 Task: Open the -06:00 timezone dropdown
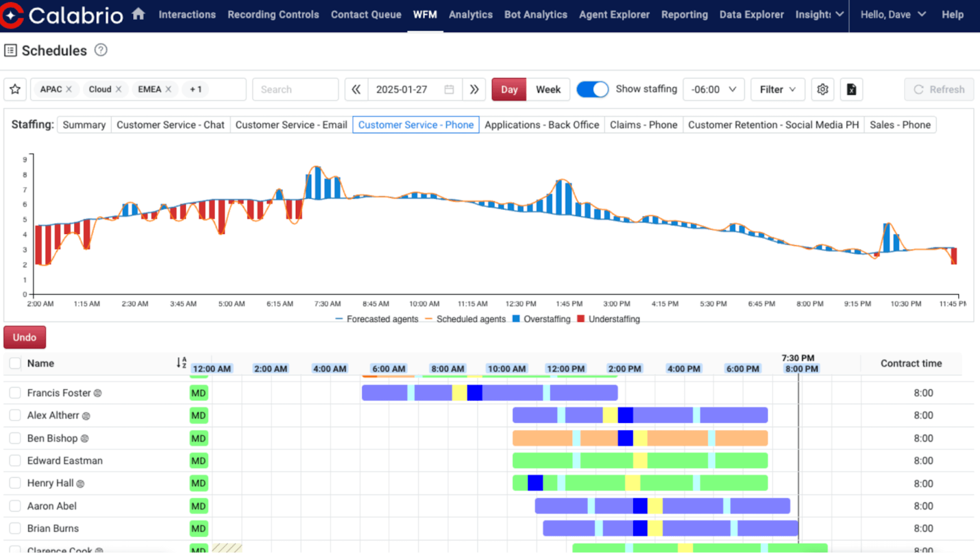[713, 89]
